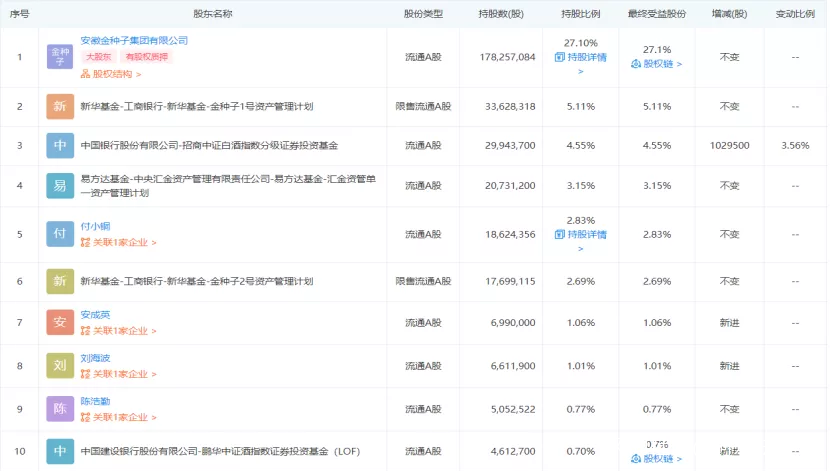Click the 中 avatar for 中国建设银行 row
The height and width of the screenshot is (472, 831).
point(60,452)
